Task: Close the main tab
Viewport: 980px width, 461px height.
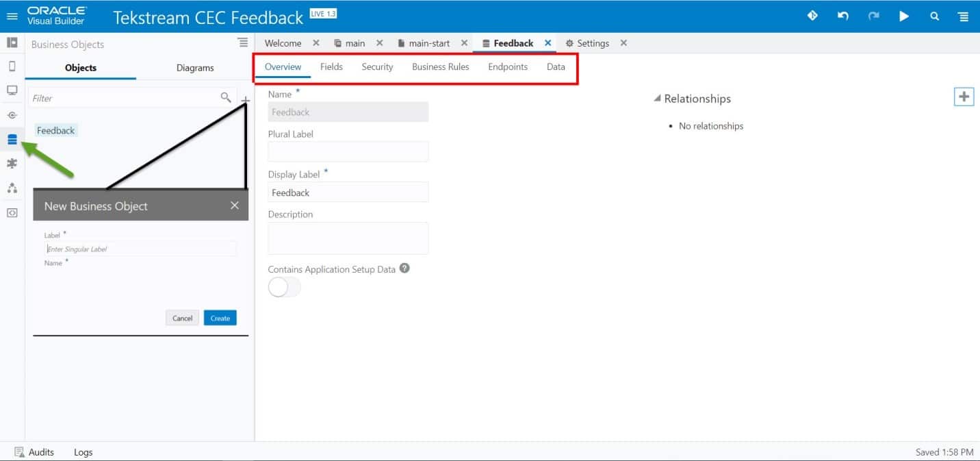Action: pyautogui.click(x=380, y=42)
